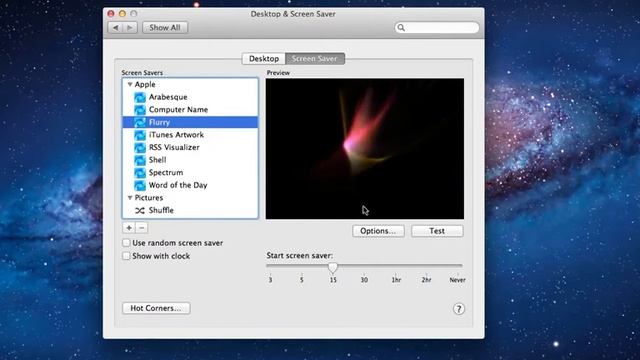Viewport: 640px width, 360px height.
Task: Test the selected screen saver
Action: click(x=437, y=231)
